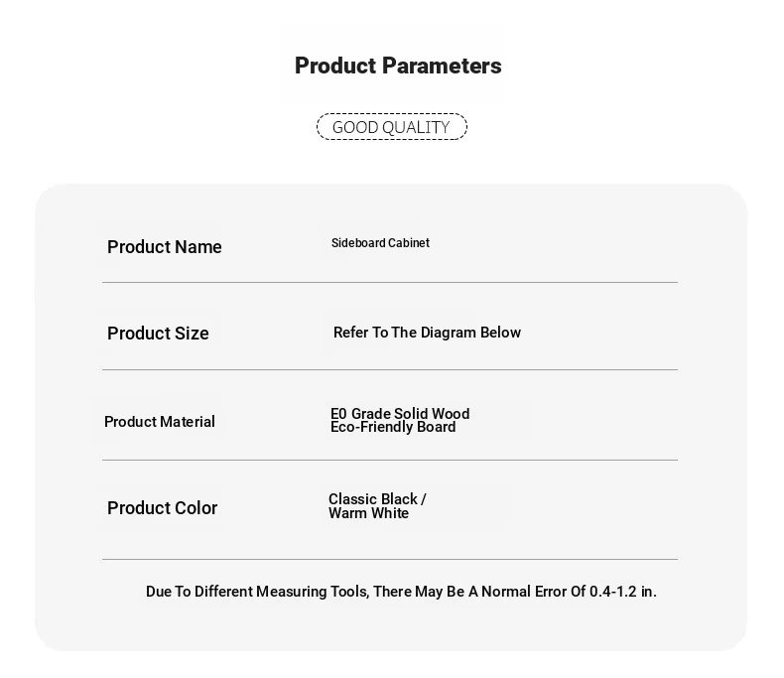Screen dimensions: 784x678
Task: Click the Sideboard Cabinet text
Action: point(380,243)
